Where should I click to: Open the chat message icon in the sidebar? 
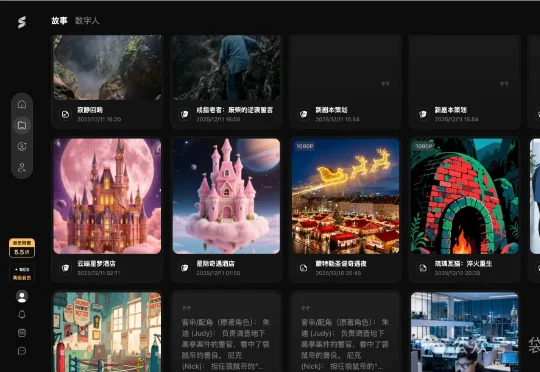tap(22, 351)
